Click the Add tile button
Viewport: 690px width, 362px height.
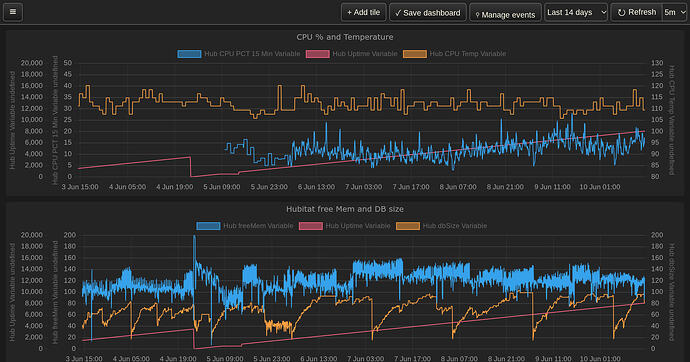coord(363,12)
